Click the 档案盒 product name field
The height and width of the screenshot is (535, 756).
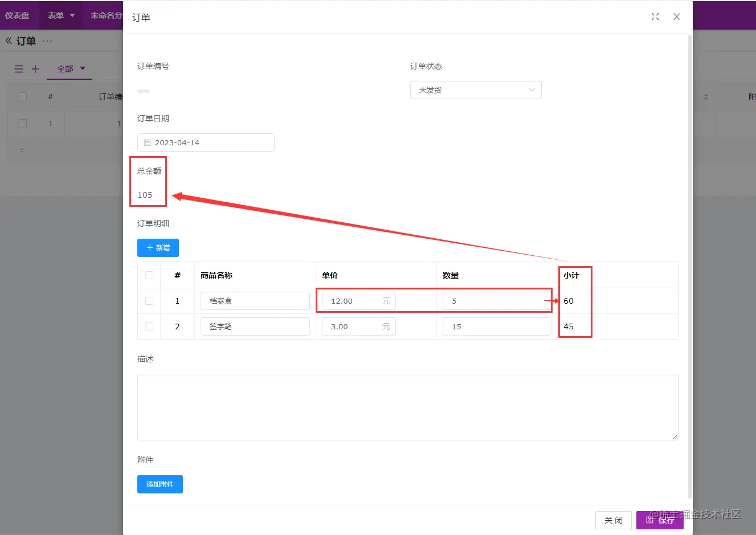(x=255, y=301)
